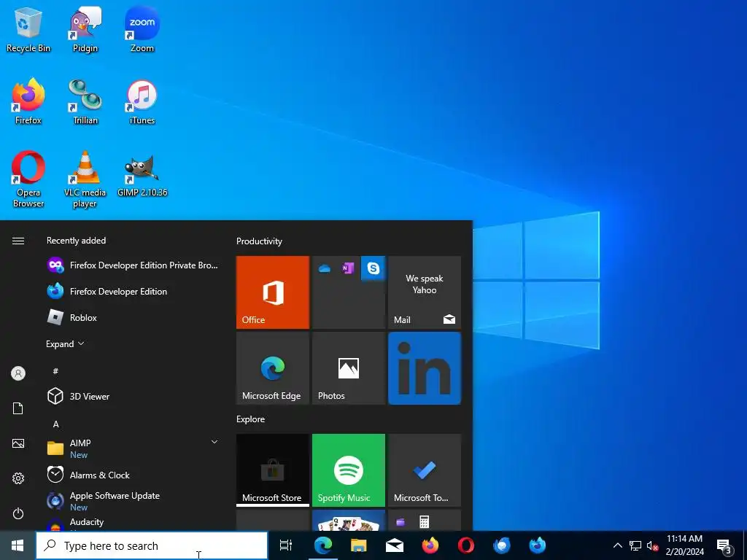The image size is (747, 560).
Task: Open the Microsoft Store tile
Action: pyautogui.click(x=273, y=470)
